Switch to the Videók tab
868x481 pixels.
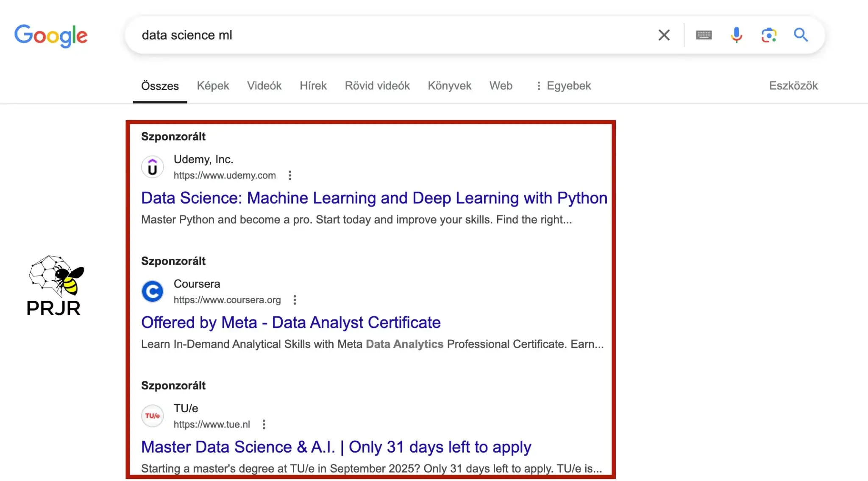point(264,86)
